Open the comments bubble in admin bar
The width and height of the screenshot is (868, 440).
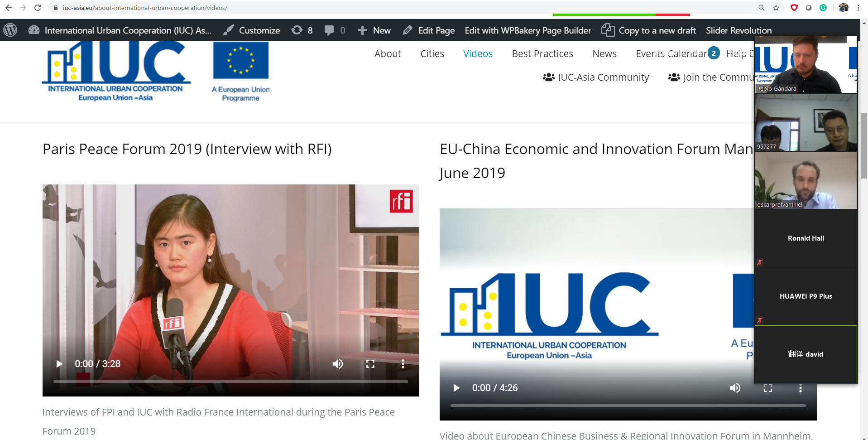coord(335,30)
